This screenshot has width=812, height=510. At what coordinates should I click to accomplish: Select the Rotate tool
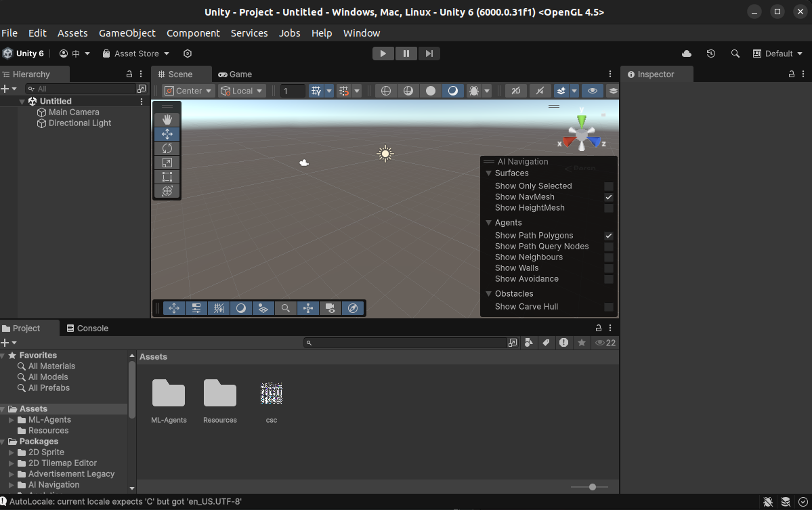pos(167,148)
